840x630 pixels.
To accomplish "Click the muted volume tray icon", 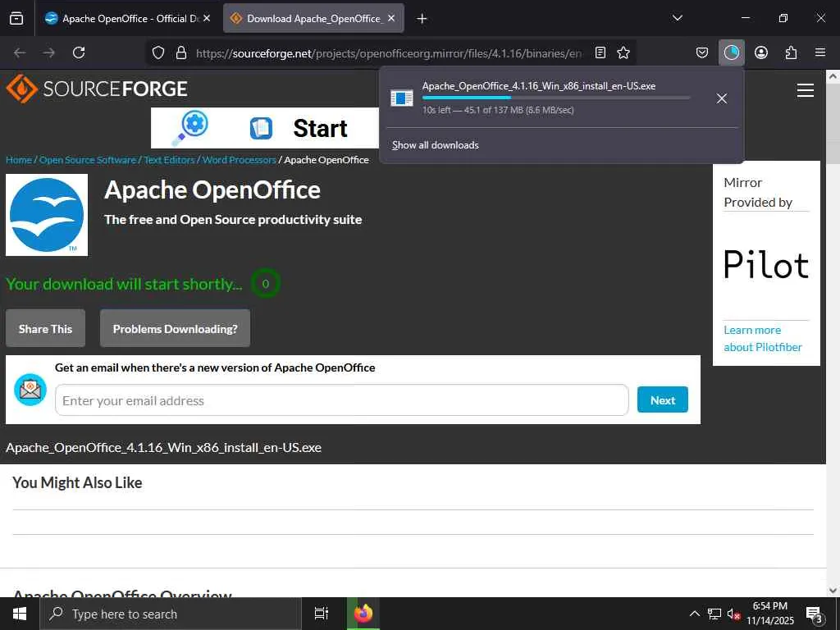I will coord(733,614).
